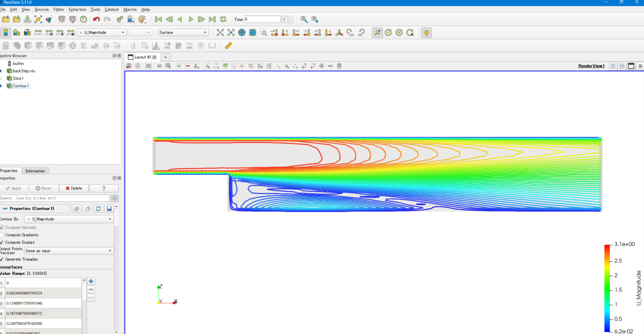Rotate view 90 degrees clockwise

(350, 32)
